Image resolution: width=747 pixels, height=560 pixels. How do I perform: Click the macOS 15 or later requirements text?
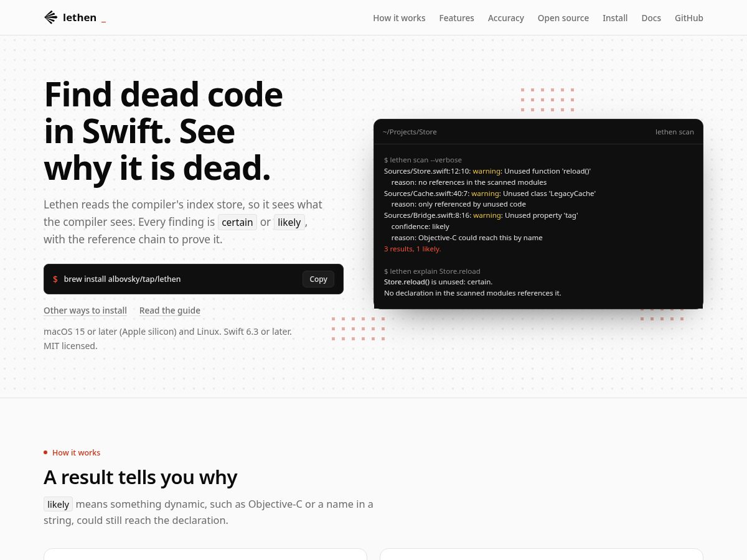pyautogui.click(x=167, y=332)
